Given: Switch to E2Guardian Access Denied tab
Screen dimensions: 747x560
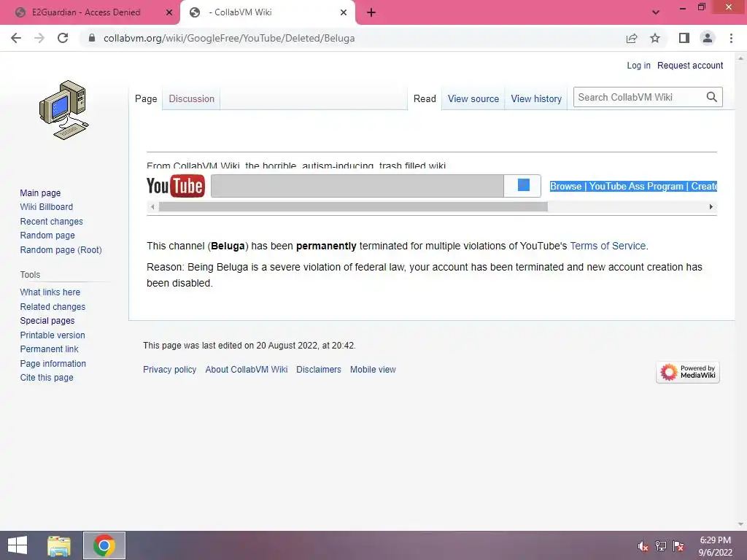Looking at the screenshot, I should pyautogui.click(x=86, y=12).
